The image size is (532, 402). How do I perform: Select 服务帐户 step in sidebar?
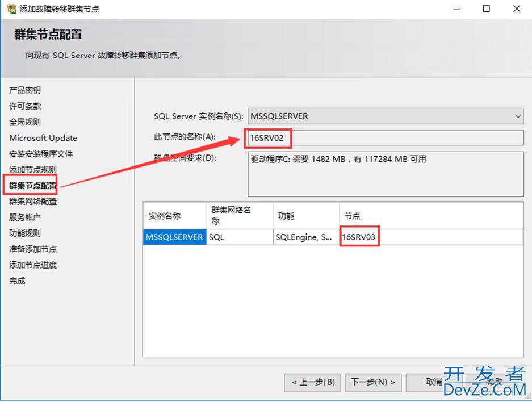coord(25,217)
